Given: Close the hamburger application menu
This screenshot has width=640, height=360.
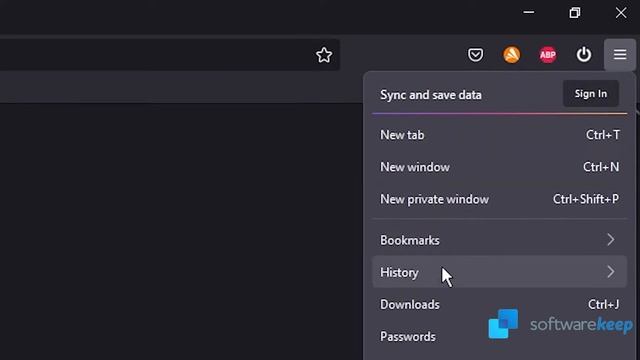Looking at the screenshot, I should 620,55.
